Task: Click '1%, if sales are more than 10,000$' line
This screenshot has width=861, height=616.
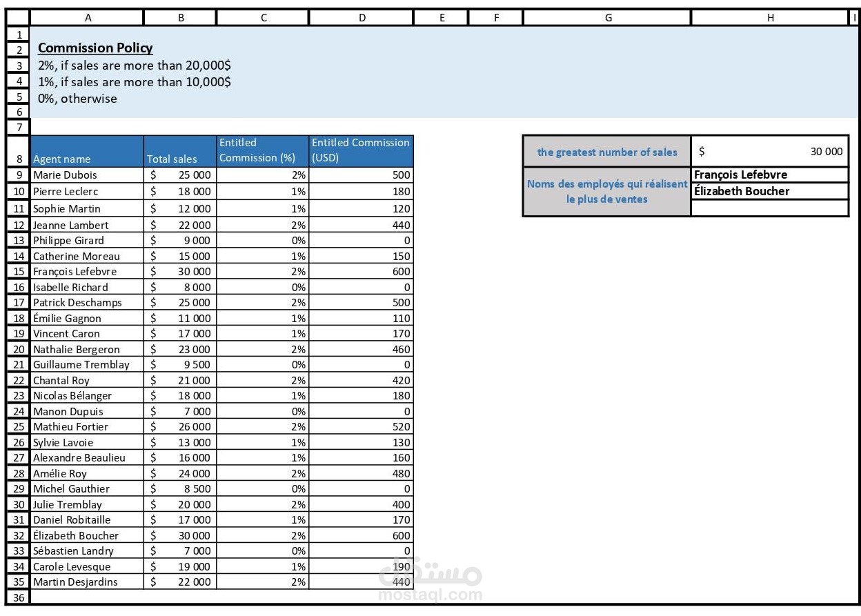Action: tap(135, 81)
